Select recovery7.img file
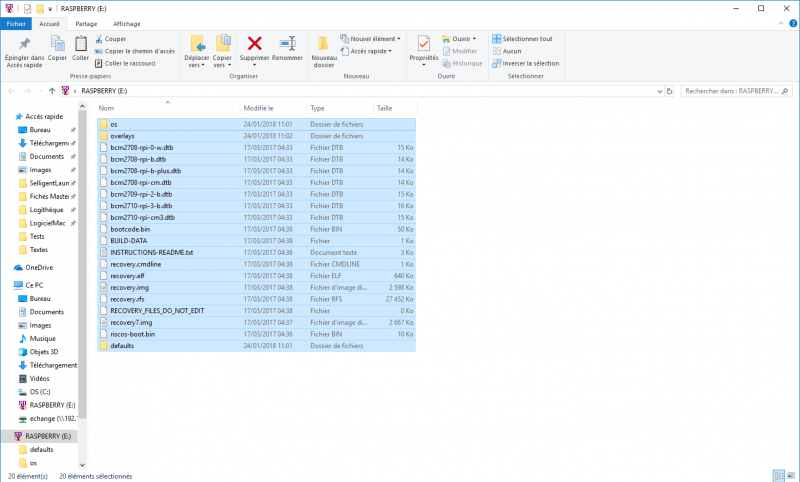Screen dimensions: 800x482 click(256, 322)
